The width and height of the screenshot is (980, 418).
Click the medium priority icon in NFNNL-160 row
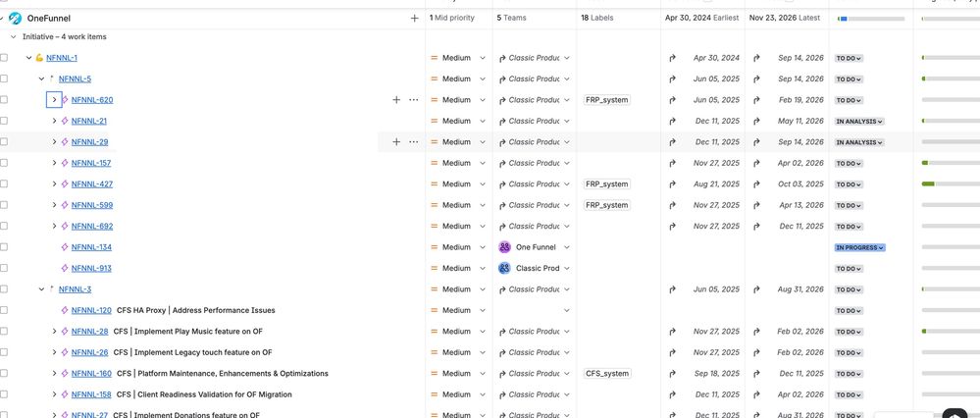tap(435, 373)
